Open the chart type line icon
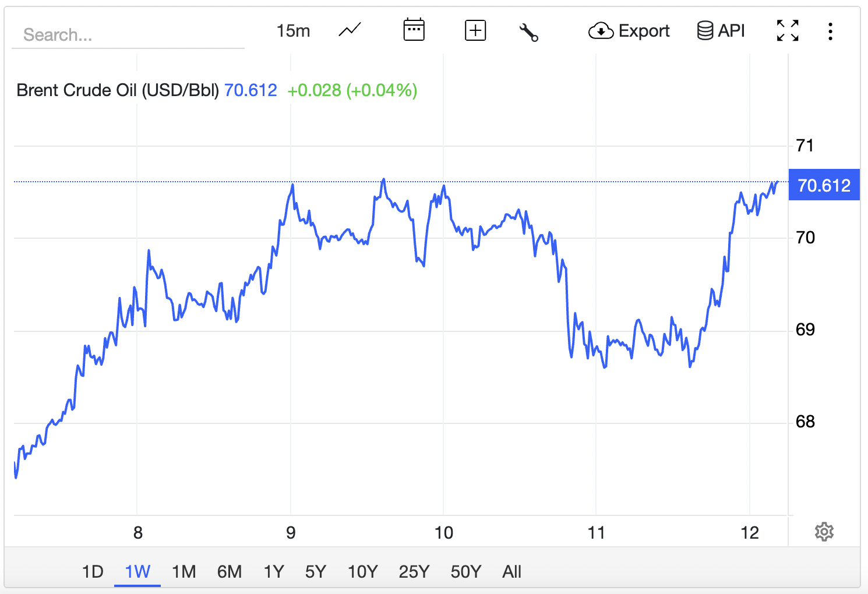This screenshot has height=594, width=868. tap(350, 30)
